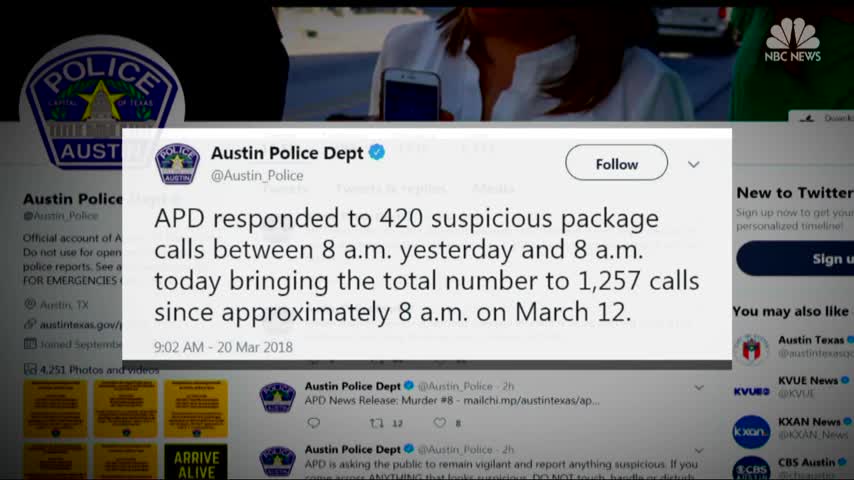Open the CBS Austin suggested account
The image size is (854, 480).
(808, 463)
